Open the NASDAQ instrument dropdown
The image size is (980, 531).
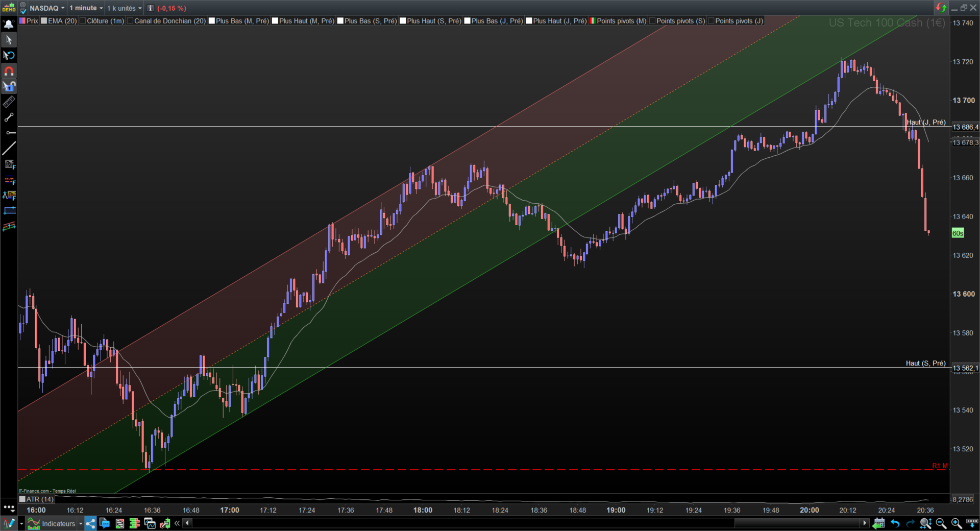click(47, 8)
